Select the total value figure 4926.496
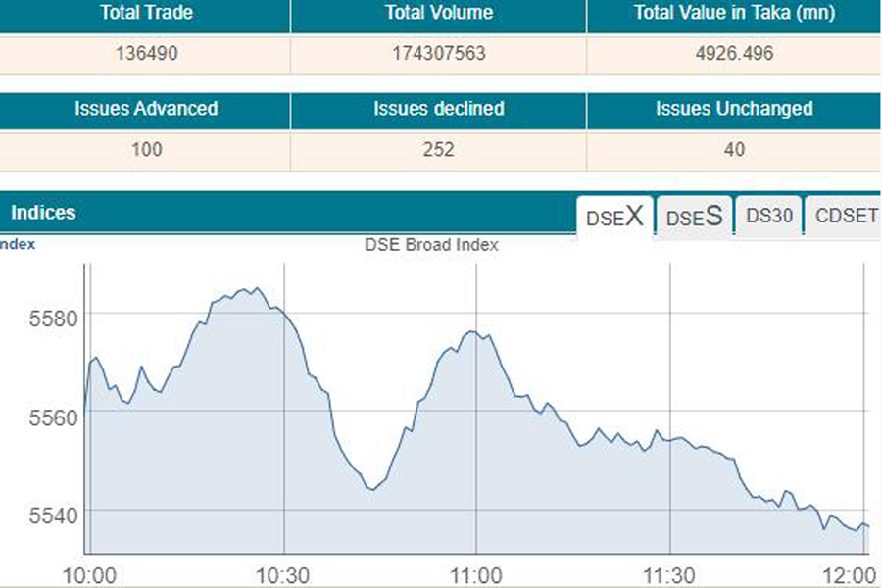 point(733,54)
